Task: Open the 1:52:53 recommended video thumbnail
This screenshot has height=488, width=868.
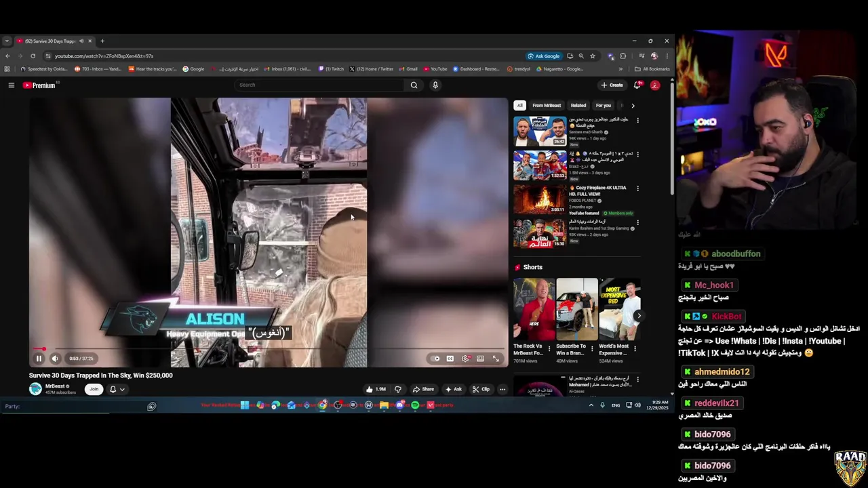Action: [540, 165]
